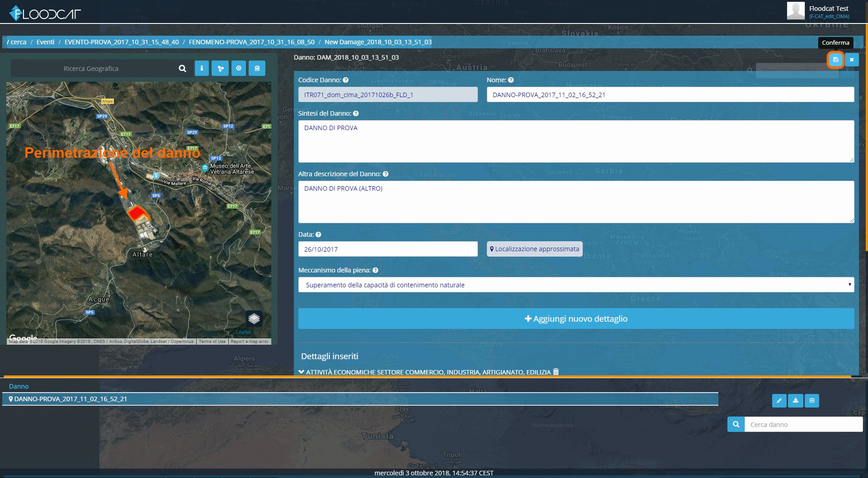Click the help icon next to Codice Danno
868x478 pixels.
click(x=346, y=80)
